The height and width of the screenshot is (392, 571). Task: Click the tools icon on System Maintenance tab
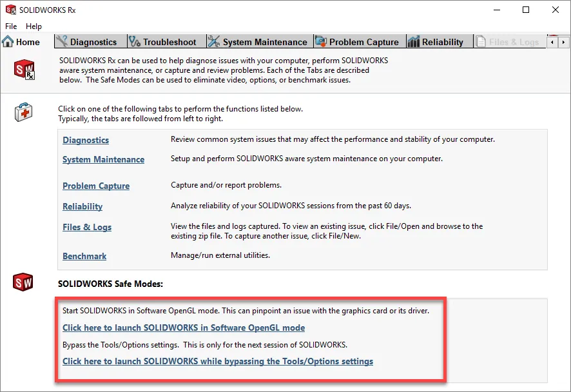point(214,42)
